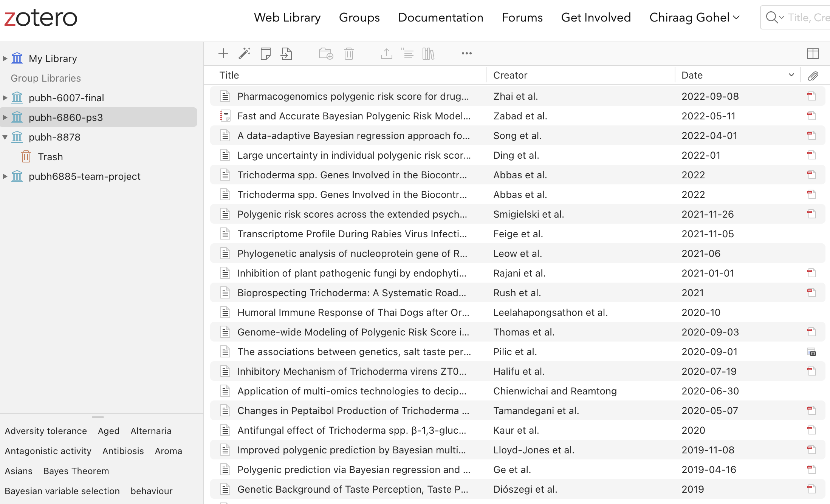The height and width of the screenshot is (504, 830).
Task: Open the Web Library tab
Action: coord(287,17)
